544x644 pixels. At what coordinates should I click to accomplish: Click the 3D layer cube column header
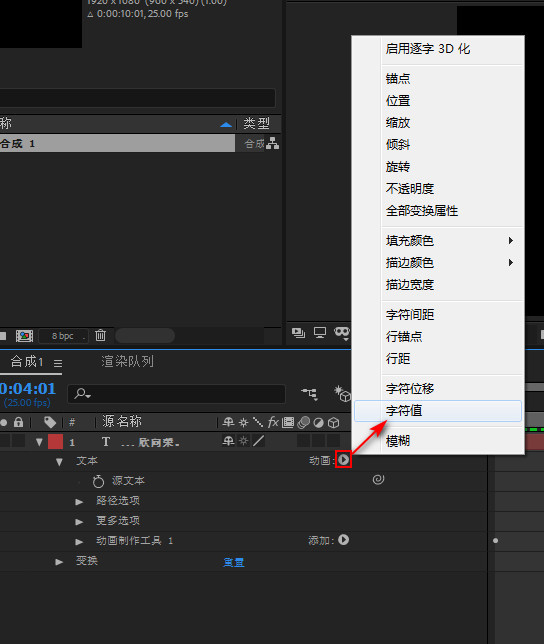coord(333,422)
